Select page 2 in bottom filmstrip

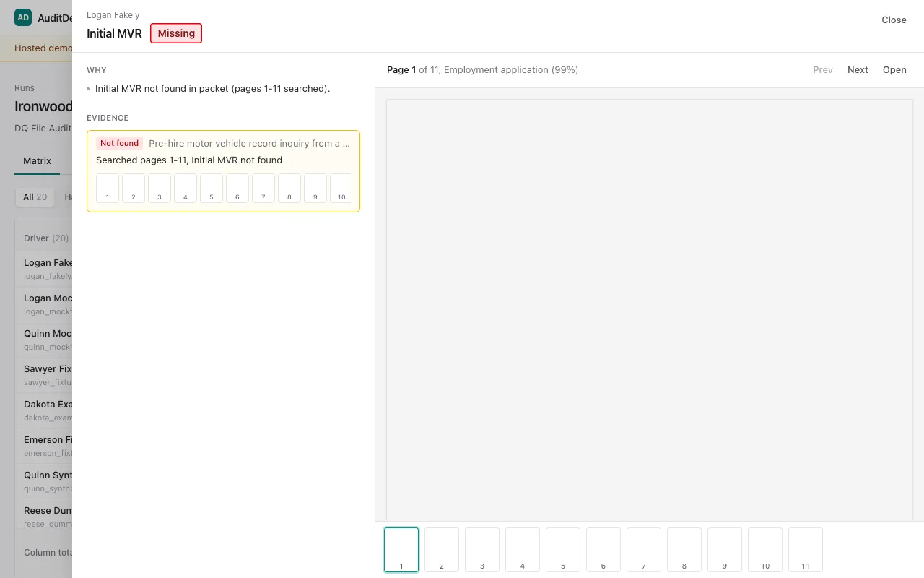pyautogui.click(x=442, y=550)
